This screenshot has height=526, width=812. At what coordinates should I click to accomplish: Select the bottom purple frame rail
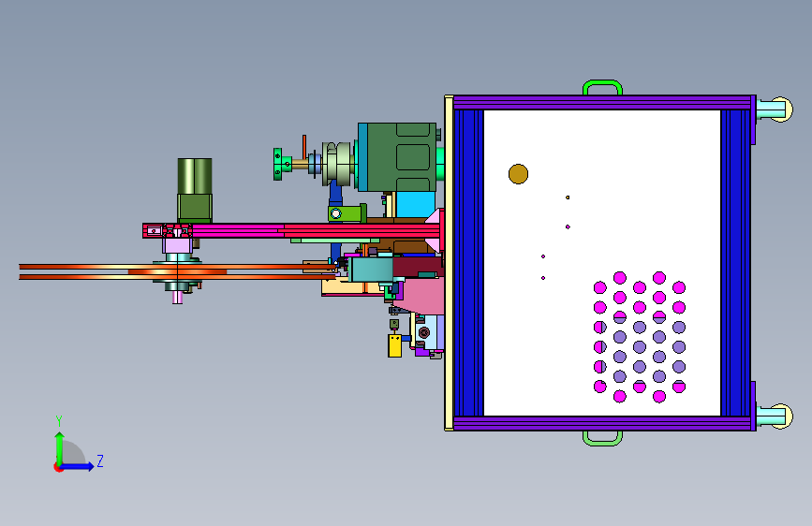point(602,423)
